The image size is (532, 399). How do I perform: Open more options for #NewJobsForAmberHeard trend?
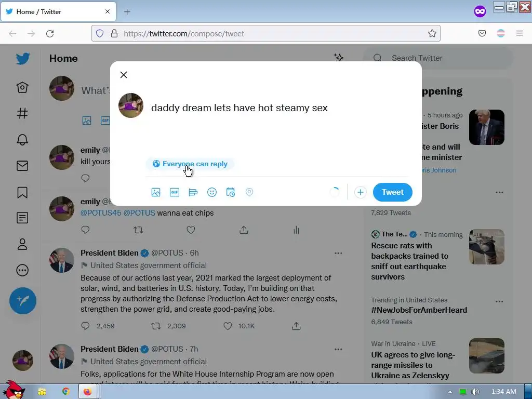[499, 301]
